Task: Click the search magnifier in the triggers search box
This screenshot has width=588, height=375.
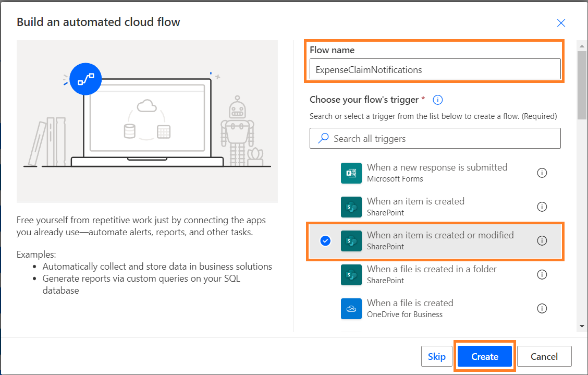Action: coord(324,138)
